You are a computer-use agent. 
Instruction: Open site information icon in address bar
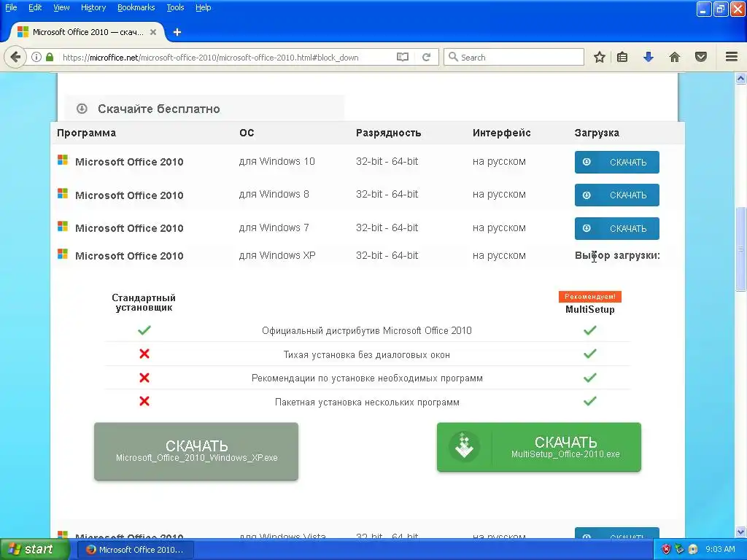(x=36, y=57)
